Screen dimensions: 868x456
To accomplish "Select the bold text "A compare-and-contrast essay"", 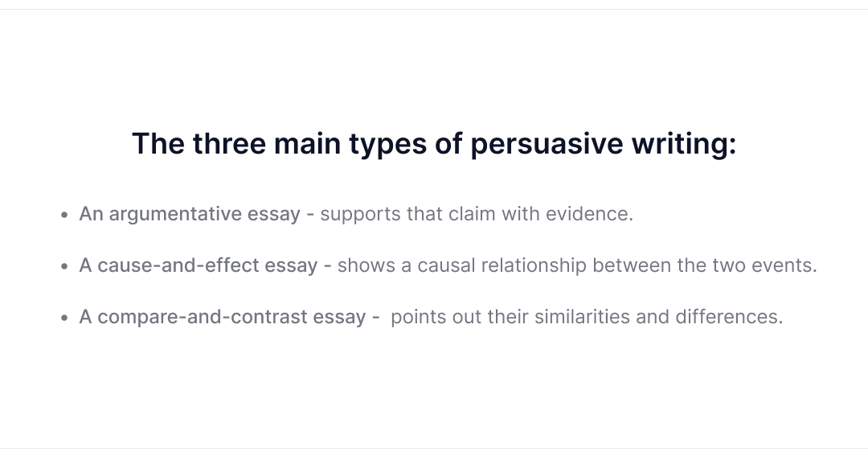I will (223, 317).
